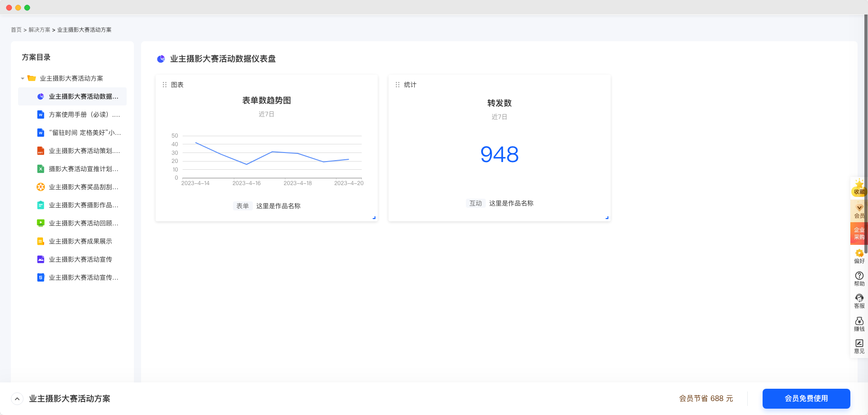The width and height of the screenshot is (868, 415).
Task: Collapse the 业主摄影大赛活动方案 folder arrow
Action: 23,79
